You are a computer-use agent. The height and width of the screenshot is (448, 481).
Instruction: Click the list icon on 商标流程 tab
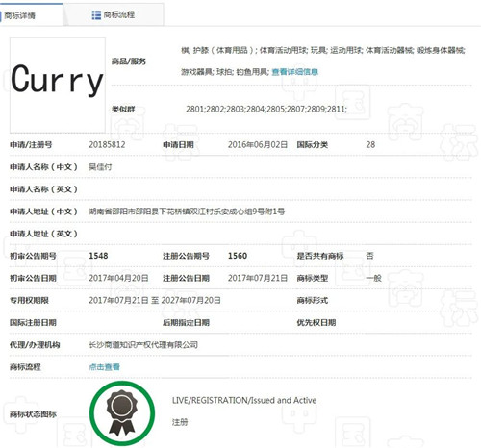pos(96,15)
